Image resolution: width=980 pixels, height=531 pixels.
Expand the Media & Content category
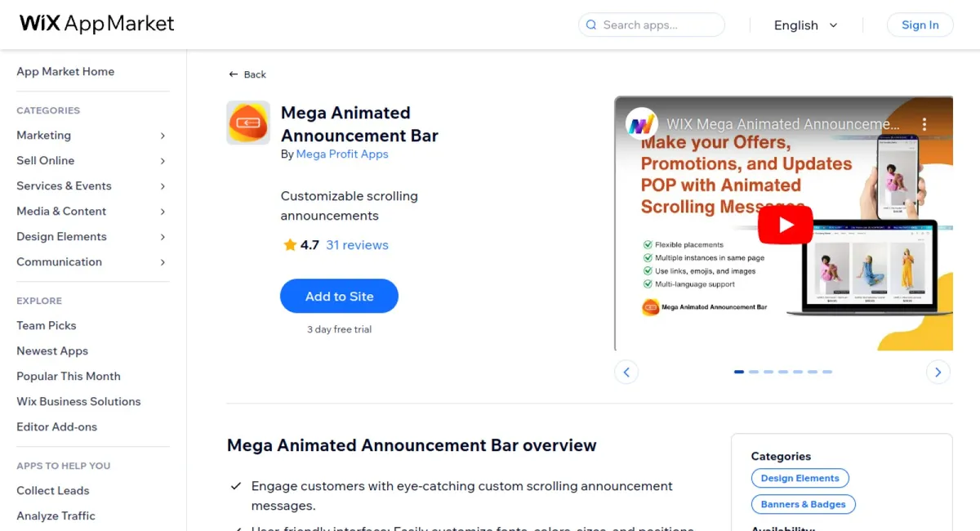(x=163, y=212)
